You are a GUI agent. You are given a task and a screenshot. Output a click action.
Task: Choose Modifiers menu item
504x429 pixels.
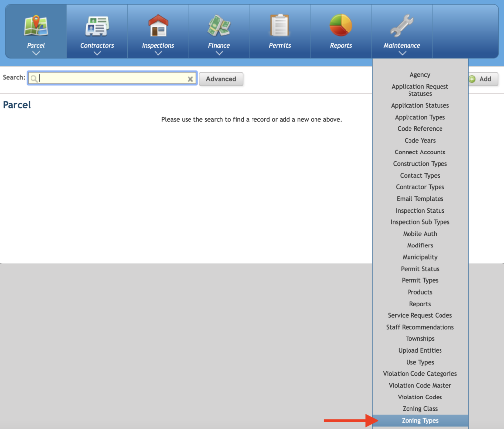click(420, 245)
